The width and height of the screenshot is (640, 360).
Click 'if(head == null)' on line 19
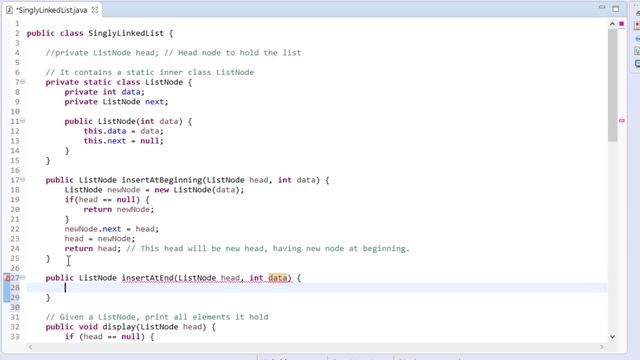(102, 200)
